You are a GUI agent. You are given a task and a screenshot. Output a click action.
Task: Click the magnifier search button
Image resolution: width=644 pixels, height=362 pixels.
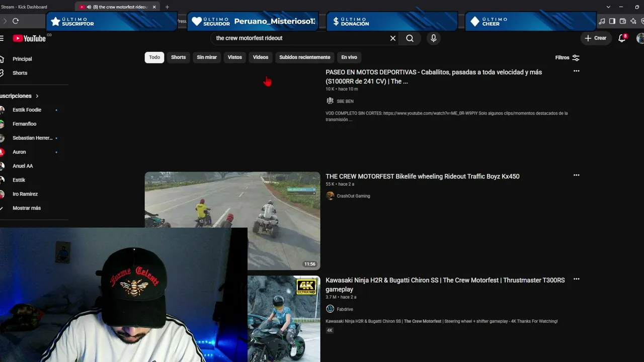click(410, 38)
